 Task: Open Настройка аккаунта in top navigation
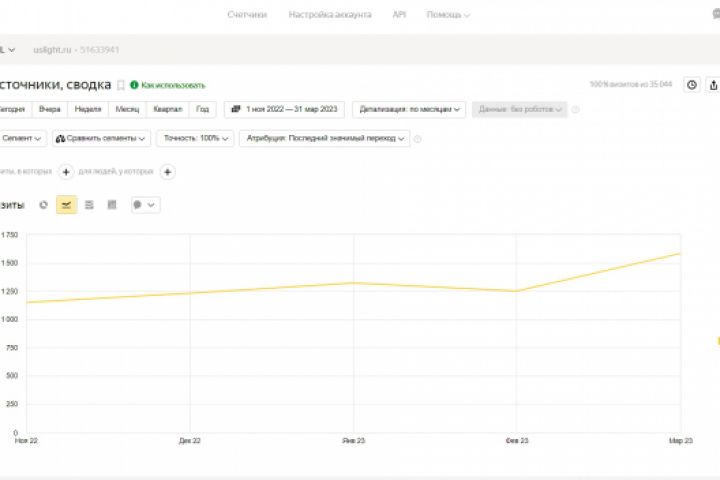point(330,15)
